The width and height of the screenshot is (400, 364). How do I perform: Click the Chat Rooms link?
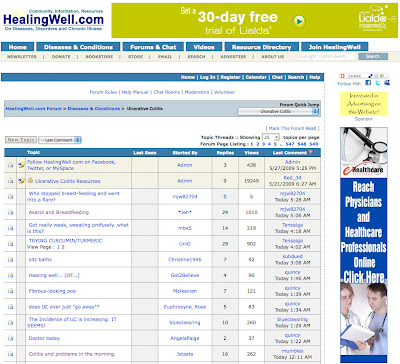[x=167, y=92]
